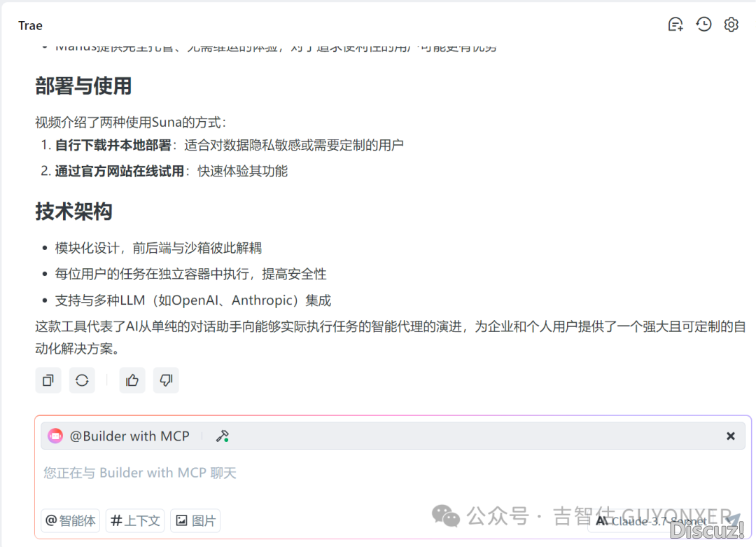756x547 pixels.
Task: Open the tools hammer icon beside Builder
Action: tap(223, 436)
